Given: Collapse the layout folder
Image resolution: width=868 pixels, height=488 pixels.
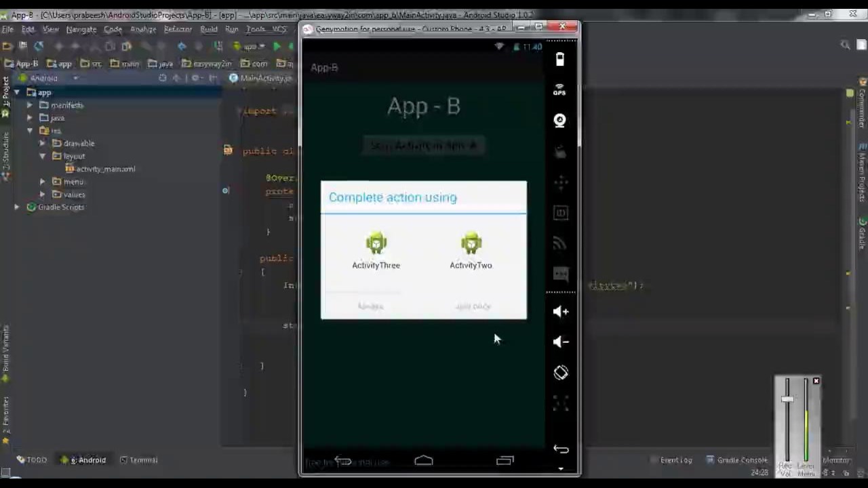Looking at the screenshot, I should coord(42,156).
